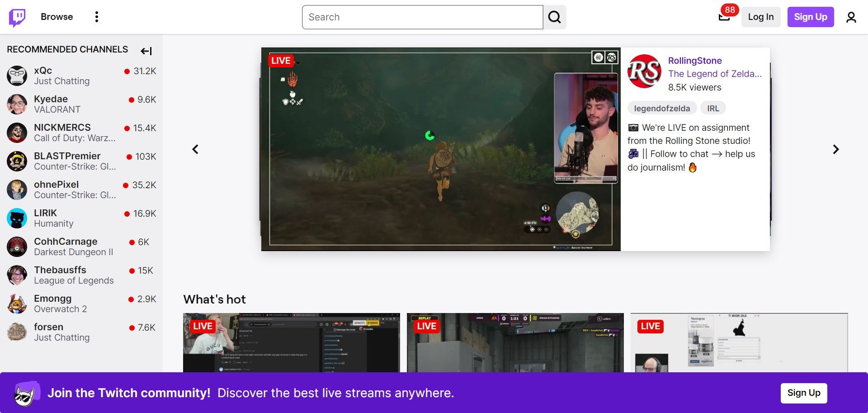Click the Twitch logo
This screenshot has width=868, height=413.
click(17, 17)
